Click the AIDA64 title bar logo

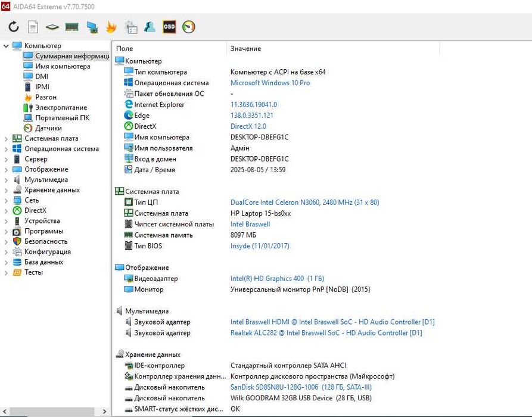(5, 6)
